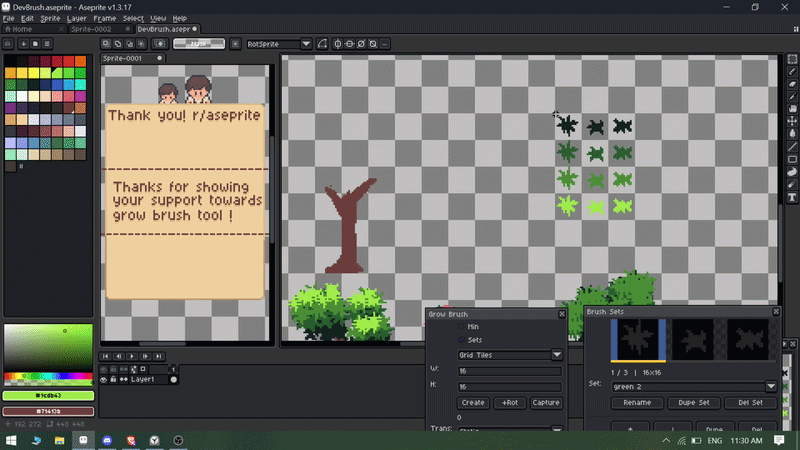This screenshot has width=800, height=450.
Task: Open the green 2 brush set dropdown
Action: 771,386
